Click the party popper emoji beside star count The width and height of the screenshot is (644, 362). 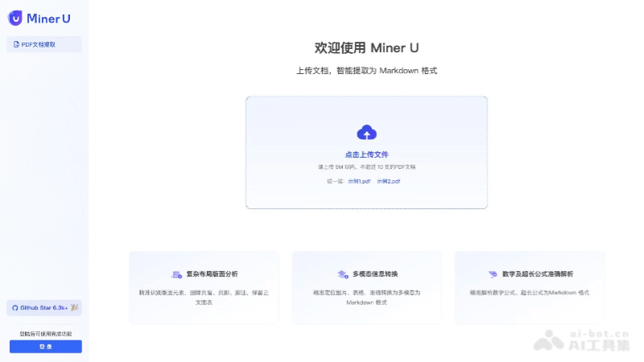tap(74, 307)
